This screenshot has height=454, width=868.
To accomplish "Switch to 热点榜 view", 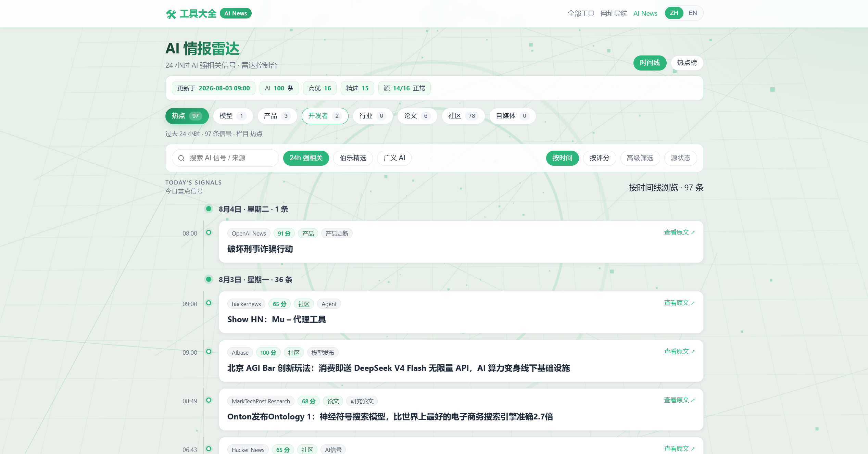I will click(x=687, y=63).
